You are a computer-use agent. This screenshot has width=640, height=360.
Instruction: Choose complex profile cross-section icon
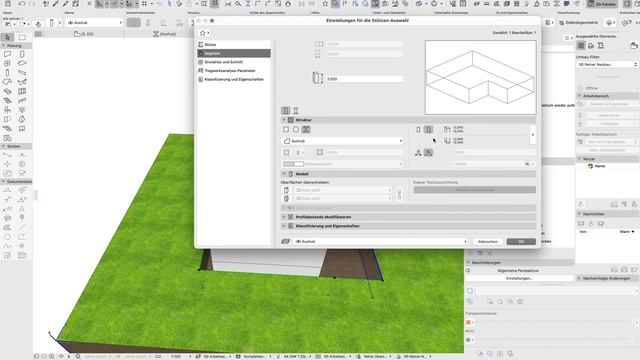pos(306,129)
